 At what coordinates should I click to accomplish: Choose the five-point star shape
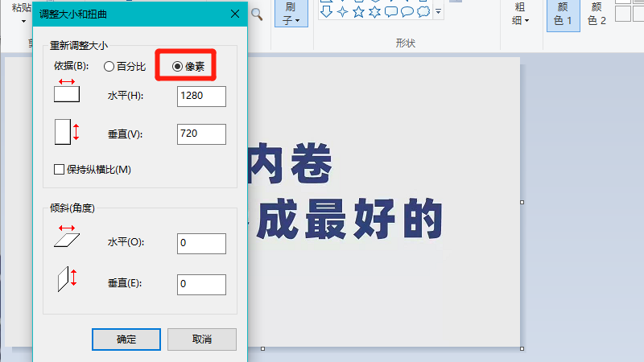coord(358,11)
